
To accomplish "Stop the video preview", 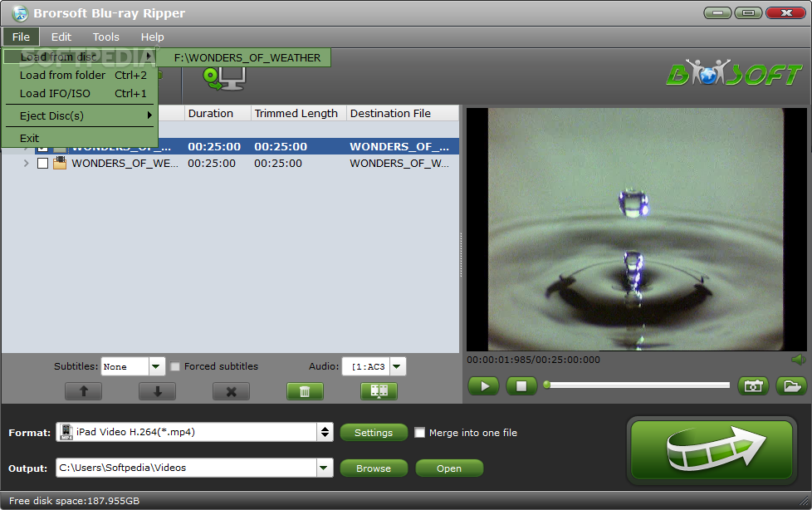I will [x=521, y=386].
